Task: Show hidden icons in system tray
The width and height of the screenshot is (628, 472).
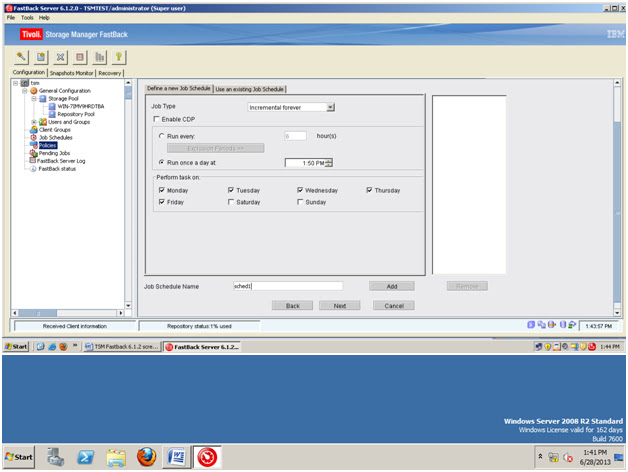Action: pyautogui.click(x=540, y=456)
